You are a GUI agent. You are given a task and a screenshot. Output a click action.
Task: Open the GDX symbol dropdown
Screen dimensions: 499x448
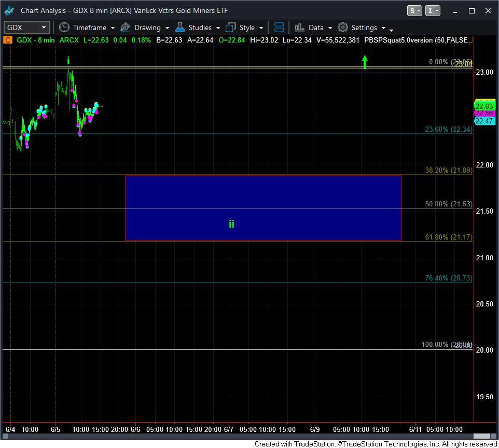click(x=27, y=27)
